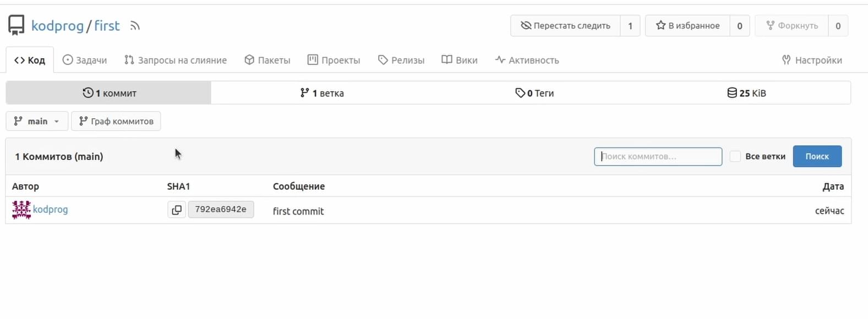
Task: View the Активность tab
Action: coord(527,60)
